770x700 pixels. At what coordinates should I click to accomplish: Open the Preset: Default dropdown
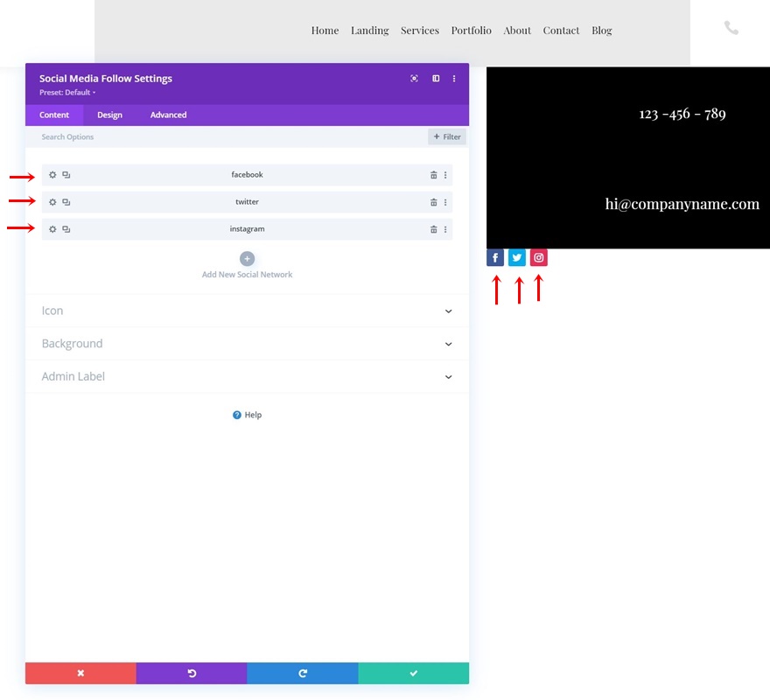[67, 93]
